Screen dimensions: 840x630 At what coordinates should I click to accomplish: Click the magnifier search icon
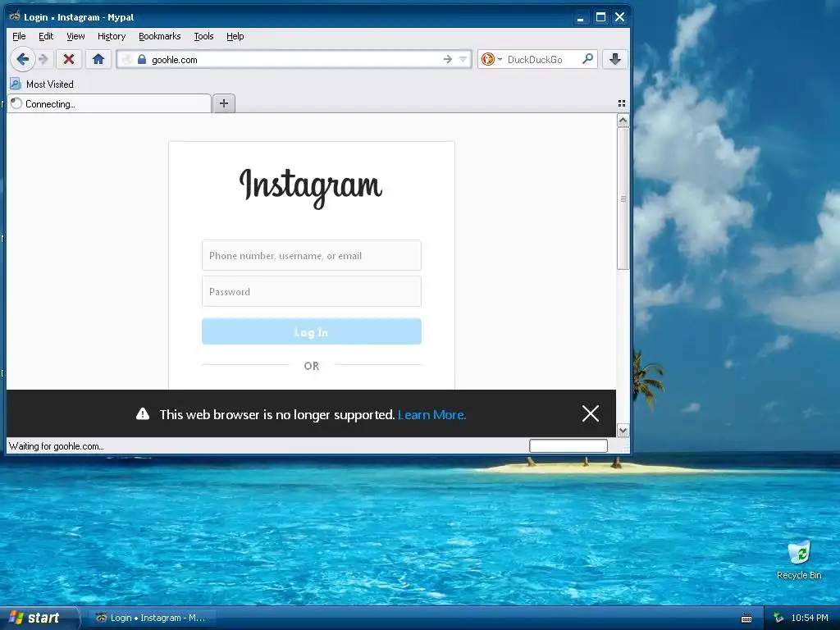click(587, 59)
